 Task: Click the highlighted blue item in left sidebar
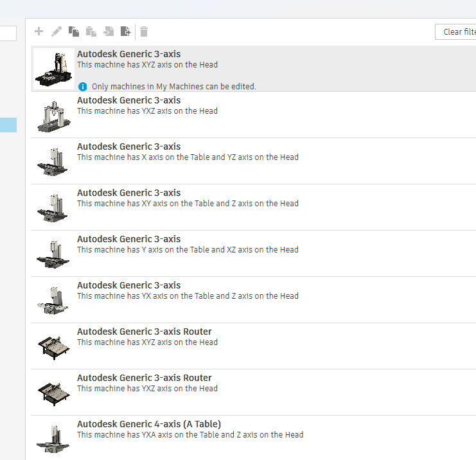8,125
